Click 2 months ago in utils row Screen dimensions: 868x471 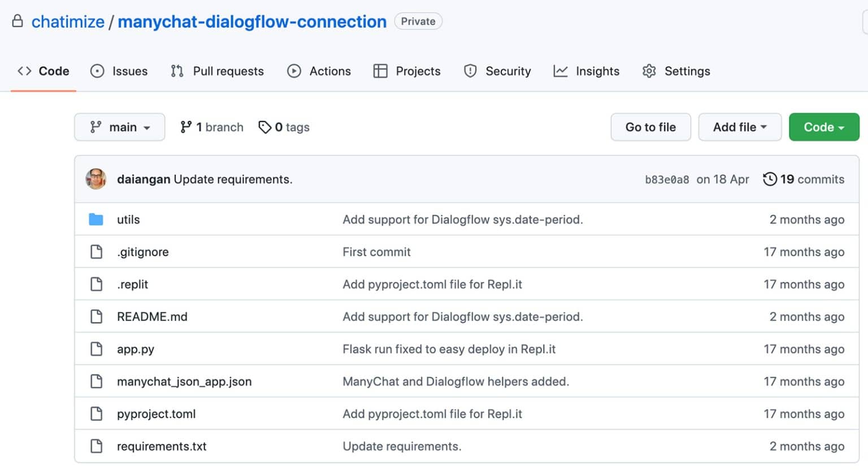807,220
